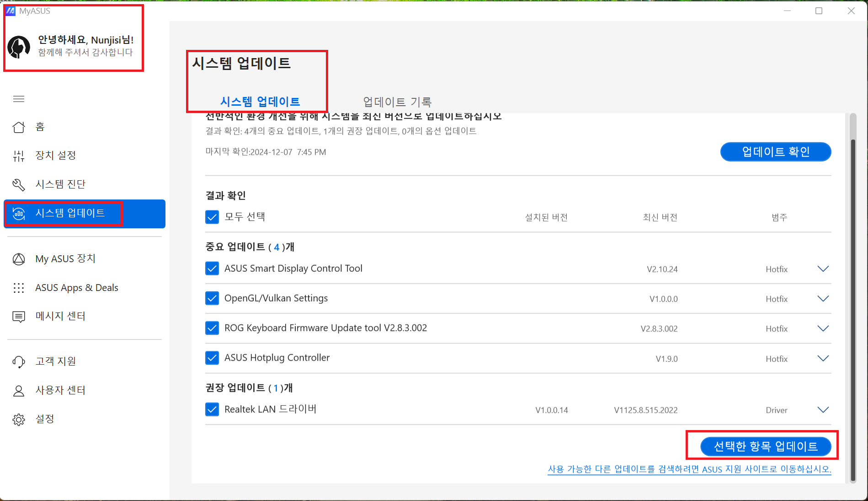868x501 pixels.
Task: Open 고객 지원 menu label
Action: [56, 361]
